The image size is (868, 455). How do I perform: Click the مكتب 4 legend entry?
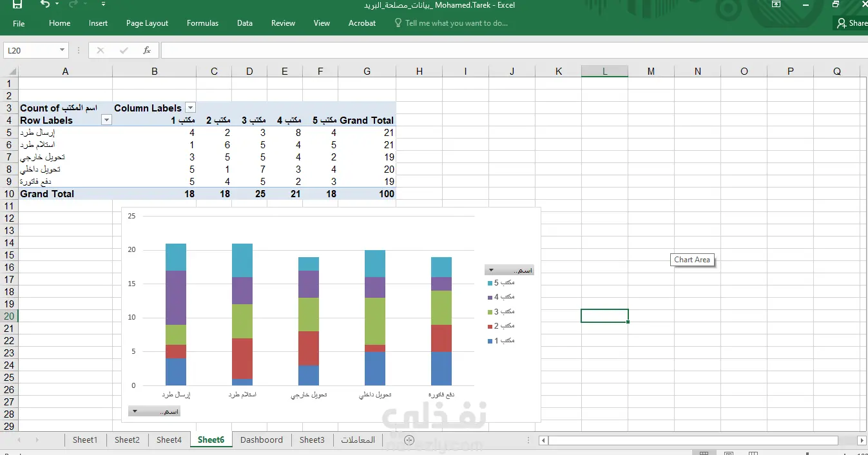pyautogui.click(x=501, y=297)
